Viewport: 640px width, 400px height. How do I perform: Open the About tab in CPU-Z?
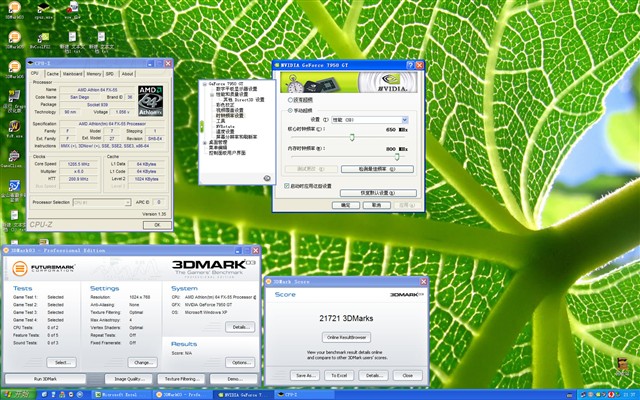(127, 74)
